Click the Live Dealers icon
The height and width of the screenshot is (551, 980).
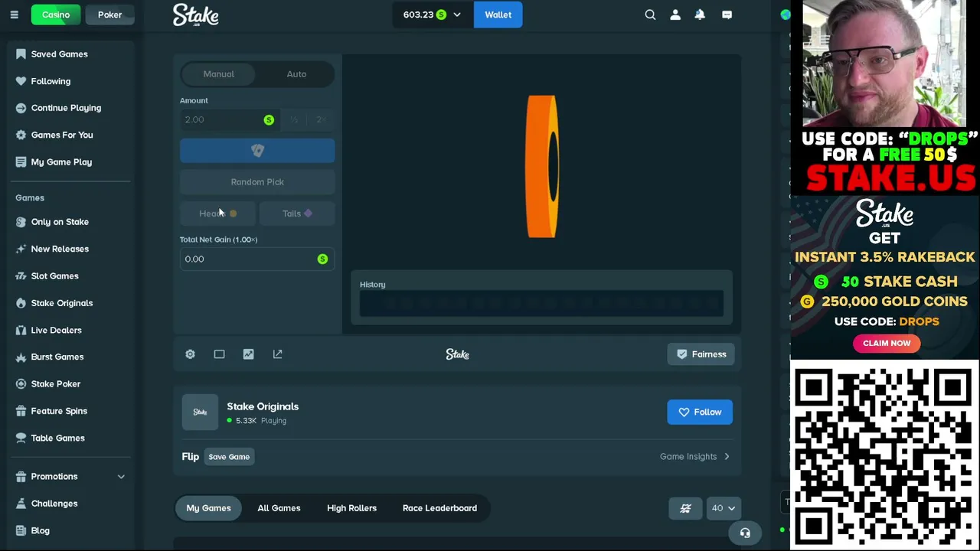(21, 330)
